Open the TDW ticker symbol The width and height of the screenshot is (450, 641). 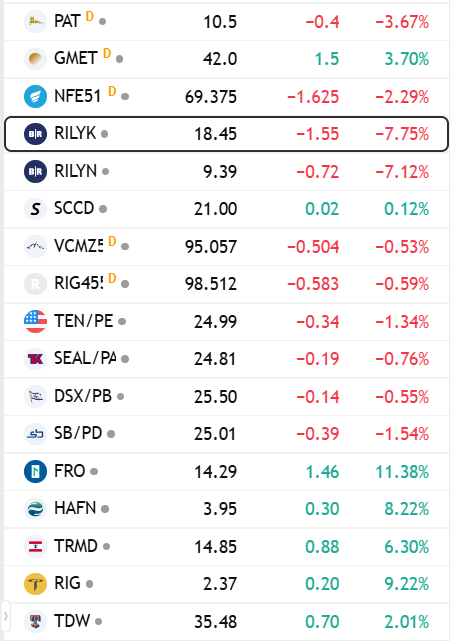point(72,621)
